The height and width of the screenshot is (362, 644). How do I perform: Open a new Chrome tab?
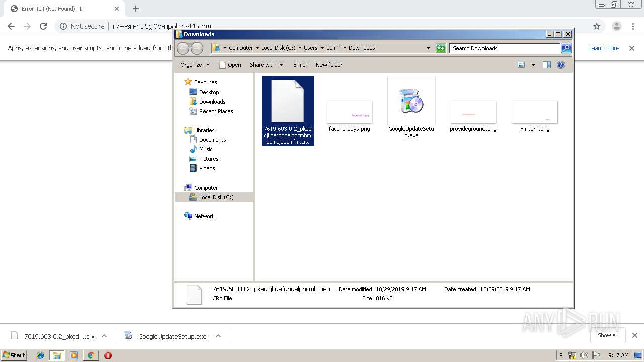[136, 9]
